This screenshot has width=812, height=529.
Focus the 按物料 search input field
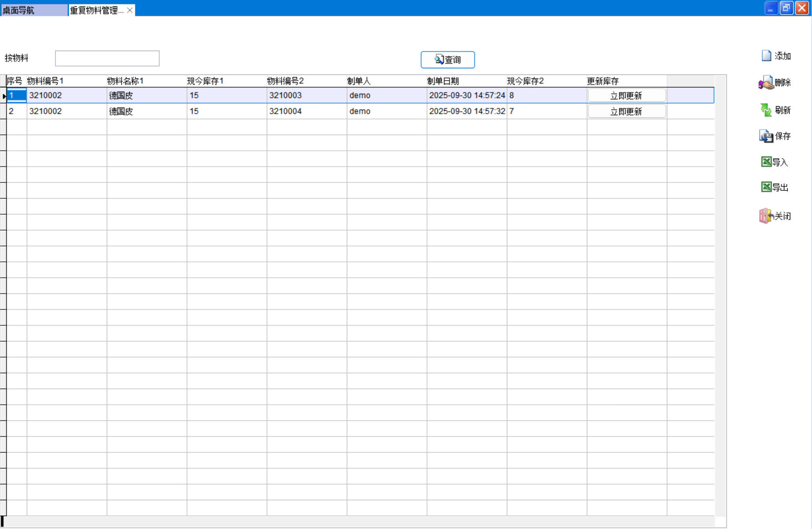click(x=107, y=59)
